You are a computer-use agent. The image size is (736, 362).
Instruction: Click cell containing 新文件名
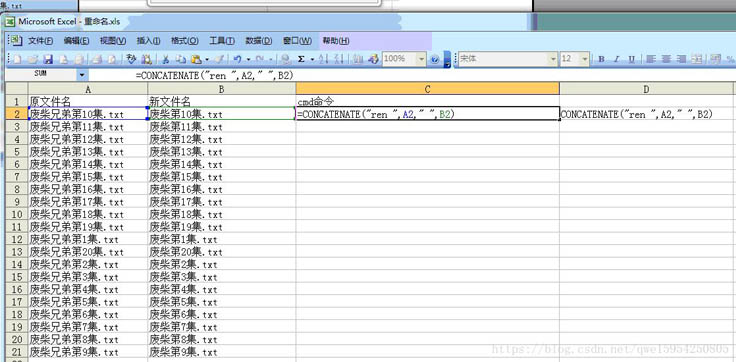222,101
